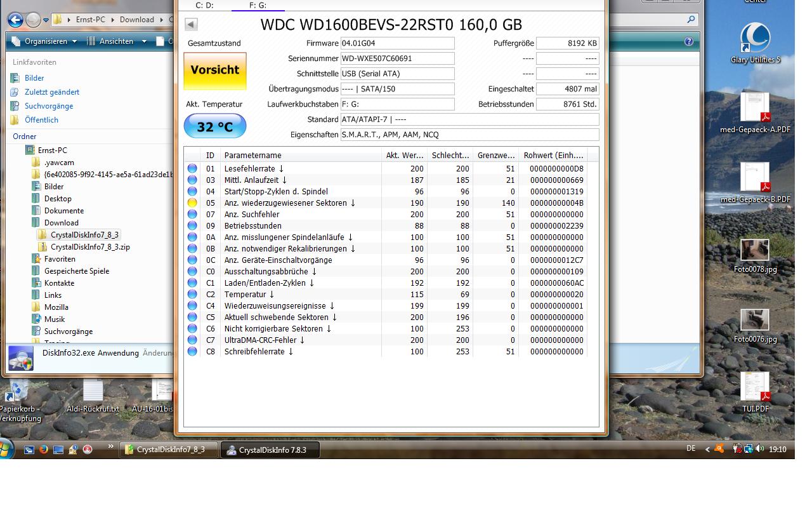
Task: Expand the breadcrumb arrow after Ernst-PC
Action: (114, 20)
